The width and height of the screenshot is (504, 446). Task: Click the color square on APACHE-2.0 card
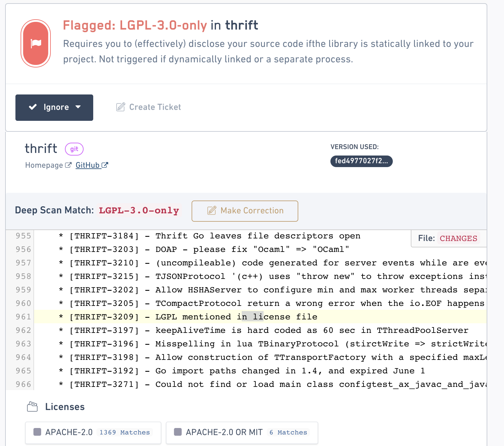click(x=38, y=432)
